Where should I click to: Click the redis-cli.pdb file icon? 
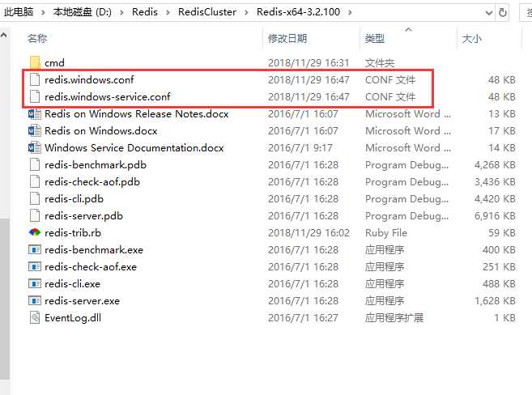(35, 198)
